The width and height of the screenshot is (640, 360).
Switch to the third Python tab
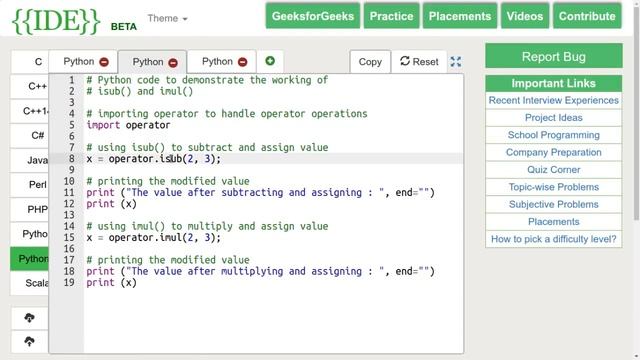point(217,62)
